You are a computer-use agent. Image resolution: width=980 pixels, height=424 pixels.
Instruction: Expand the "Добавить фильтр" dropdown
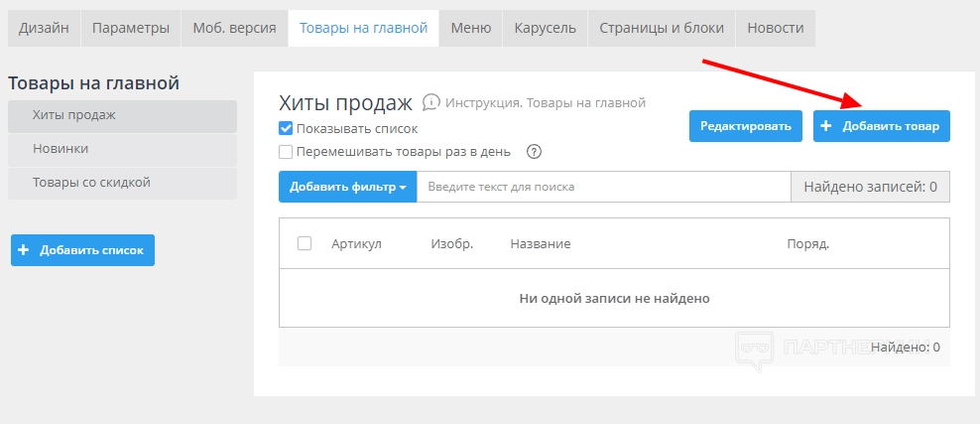click(348, 187)
